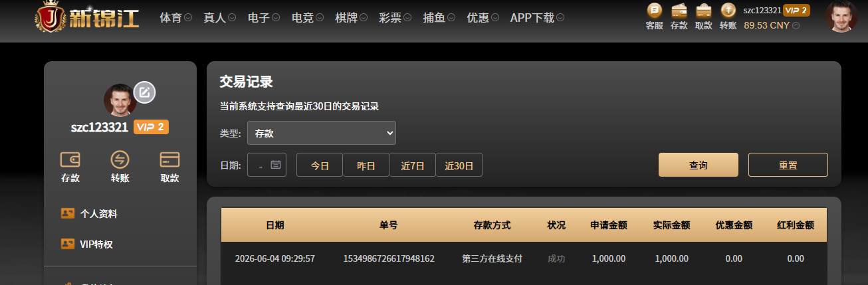The height and width of the screenshot is (285, 868).
Task: Expand the 捕鱼 menu
Action: coord(439,18)
